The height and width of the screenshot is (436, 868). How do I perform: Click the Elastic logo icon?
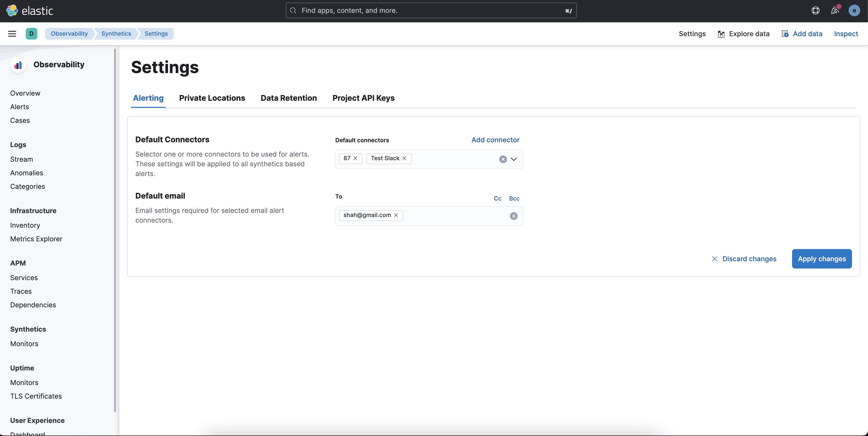point(12,11)
